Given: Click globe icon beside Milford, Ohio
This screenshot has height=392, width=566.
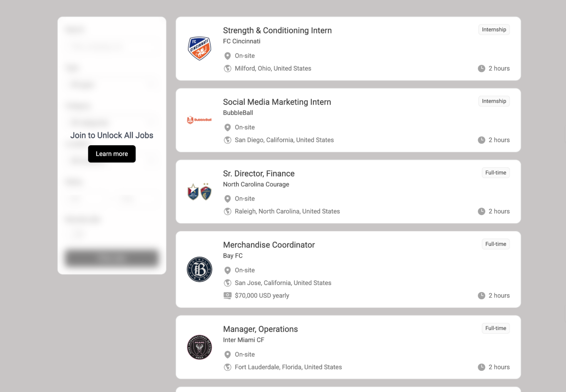Looking at the screenshot, I should [228, 69].
